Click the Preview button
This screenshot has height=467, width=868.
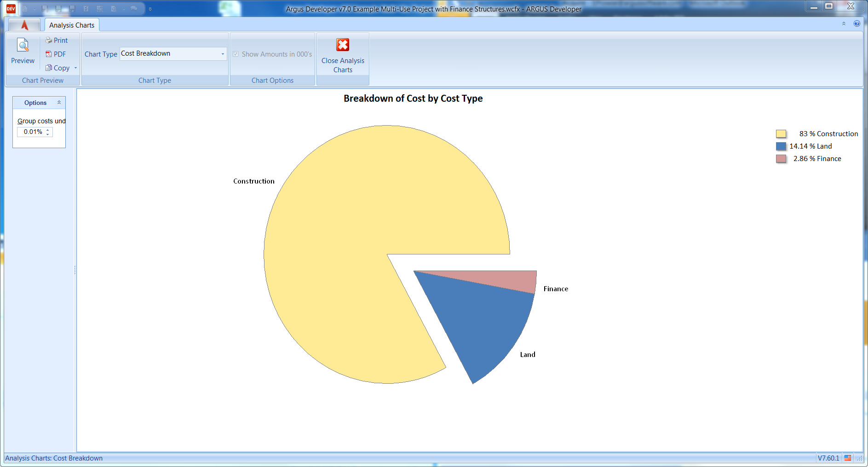coord(23,51)
